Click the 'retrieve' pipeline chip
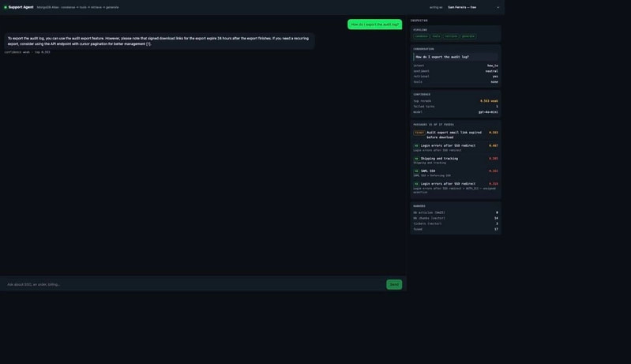This screenshot has height=364, width=631. point(451,36)
